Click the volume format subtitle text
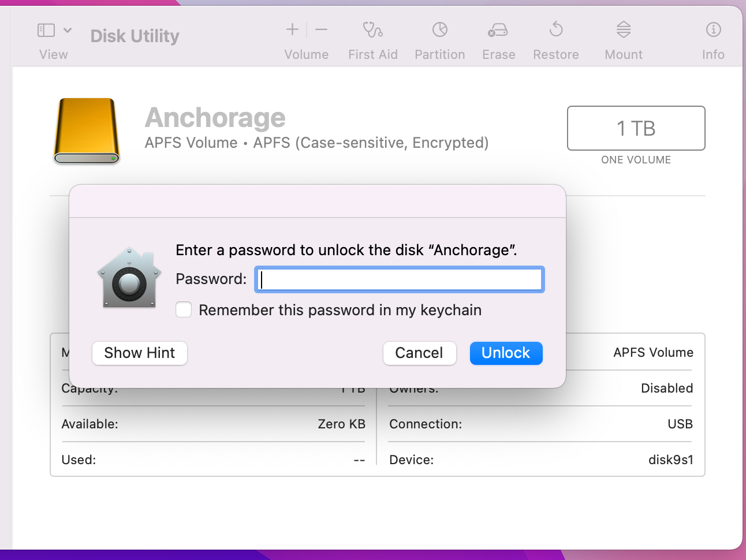Image resolution: width=746 pixels, height=560 pixels. tap(317, 143)
